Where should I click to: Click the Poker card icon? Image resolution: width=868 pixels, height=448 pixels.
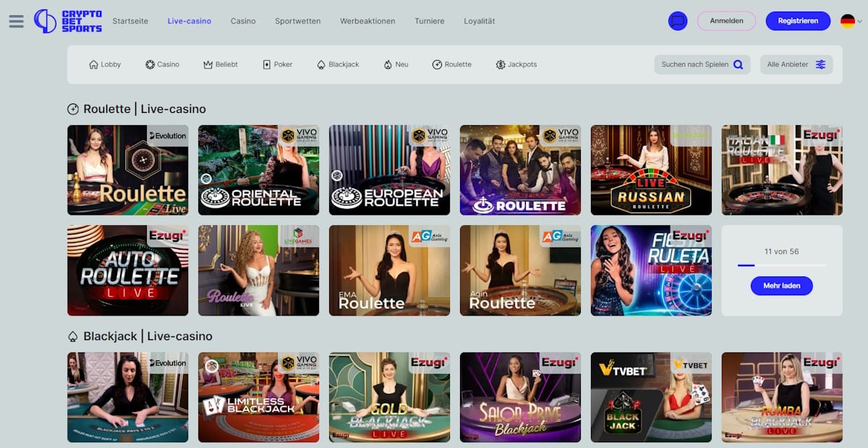click(x=266, y=64)
